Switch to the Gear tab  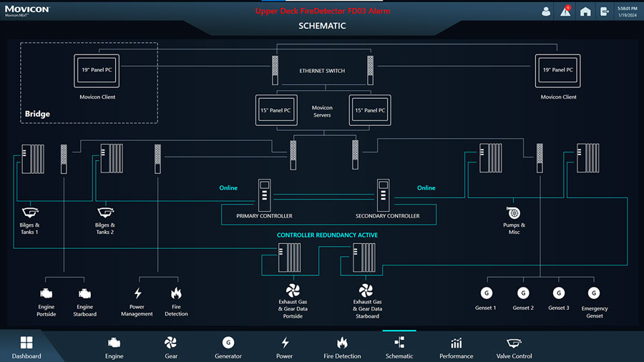[171, 348]
